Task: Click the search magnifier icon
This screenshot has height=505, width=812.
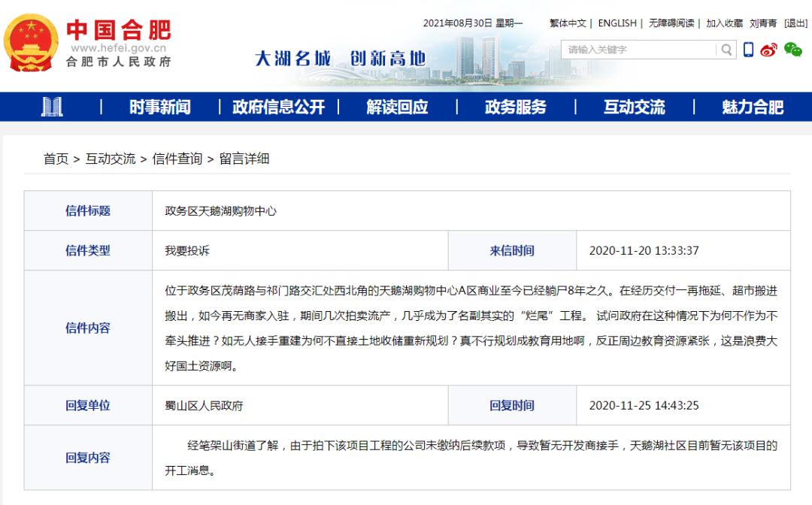Action: pyautogui.click(x=726, y=50)
